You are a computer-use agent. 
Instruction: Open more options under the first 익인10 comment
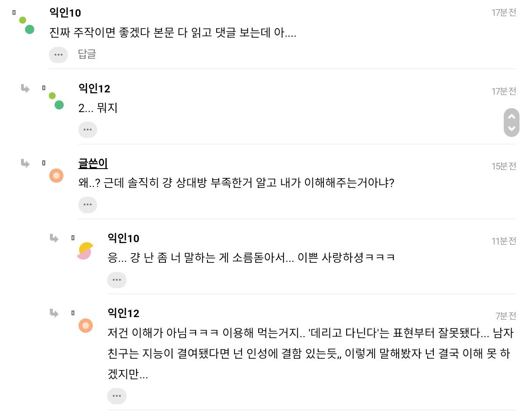58,55
